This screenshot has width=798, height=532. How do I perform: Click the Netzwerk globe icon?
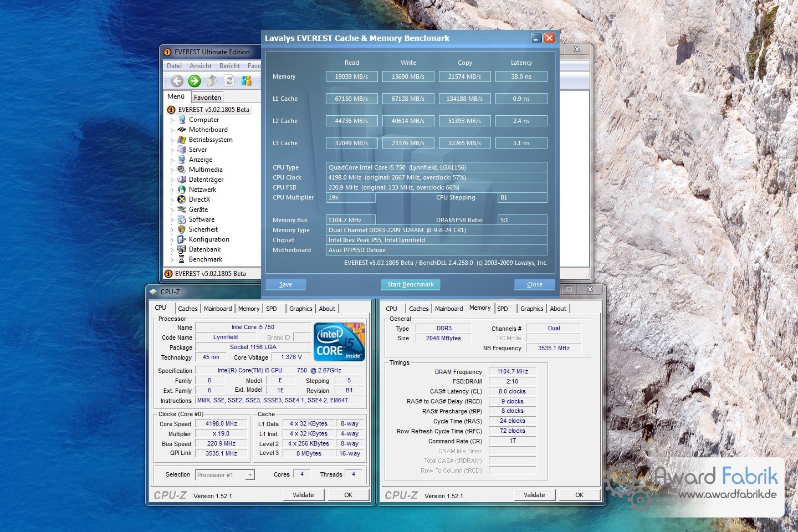pos(181,190)
